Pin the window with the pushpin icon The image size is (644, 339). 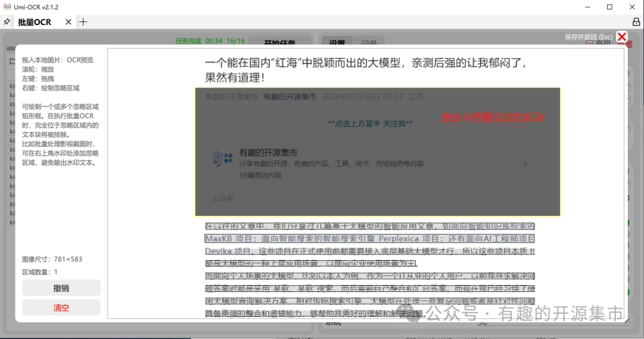(7, 22)
